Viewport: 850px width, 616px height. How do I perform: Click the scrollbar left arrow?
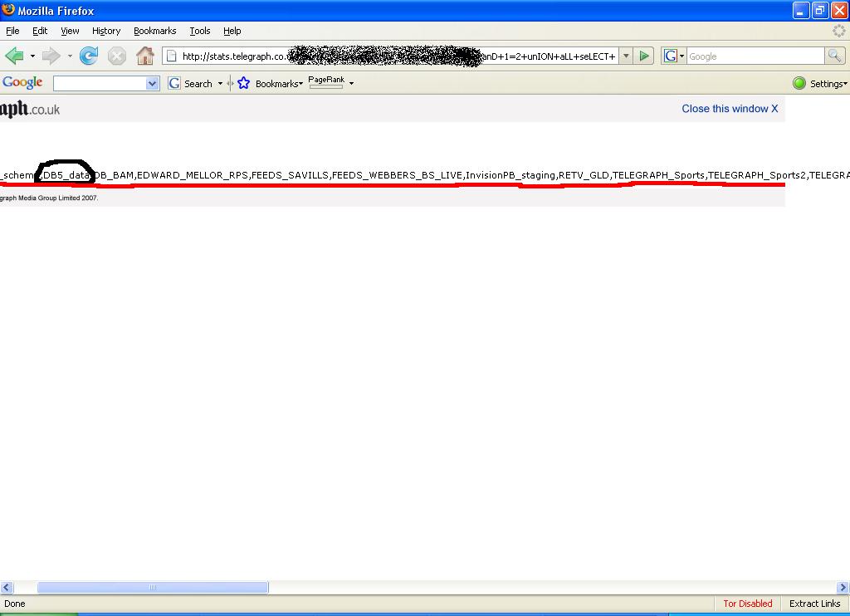7,587
